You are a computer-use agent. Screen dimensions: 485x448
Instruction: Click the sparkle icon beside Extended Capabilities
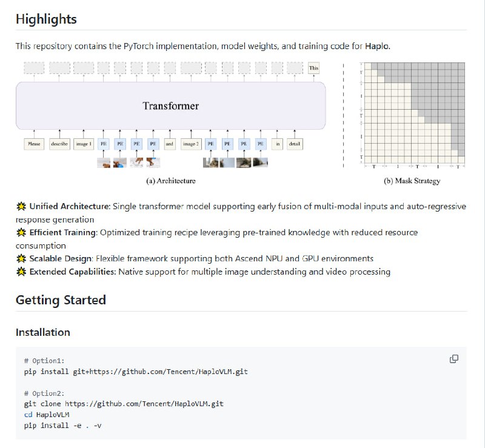[21, 272]
